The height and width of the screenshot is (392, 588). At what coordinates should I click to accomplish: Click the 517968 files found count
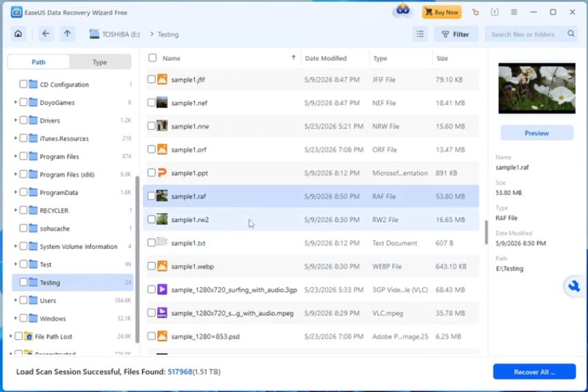[180, 372]
